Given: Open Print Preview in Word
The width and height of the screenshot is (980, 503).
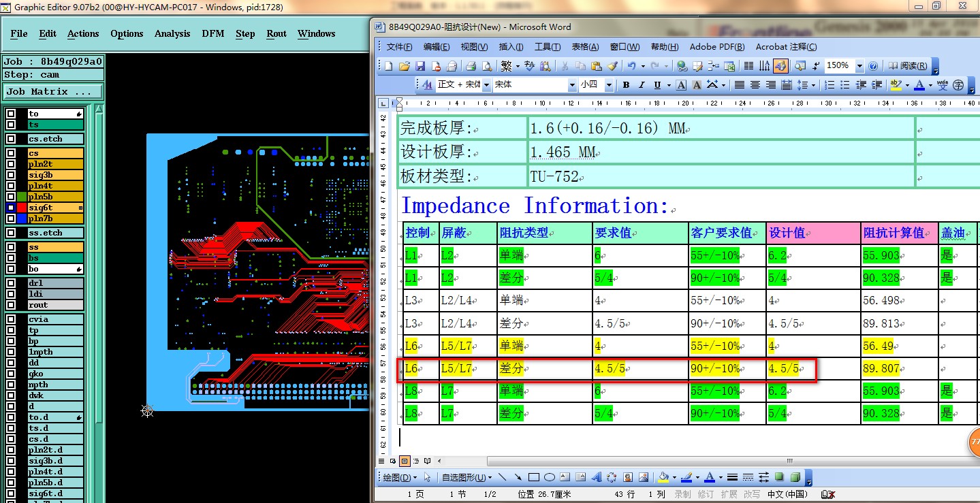Looking at the screenshot, I should tap(486, 66).
